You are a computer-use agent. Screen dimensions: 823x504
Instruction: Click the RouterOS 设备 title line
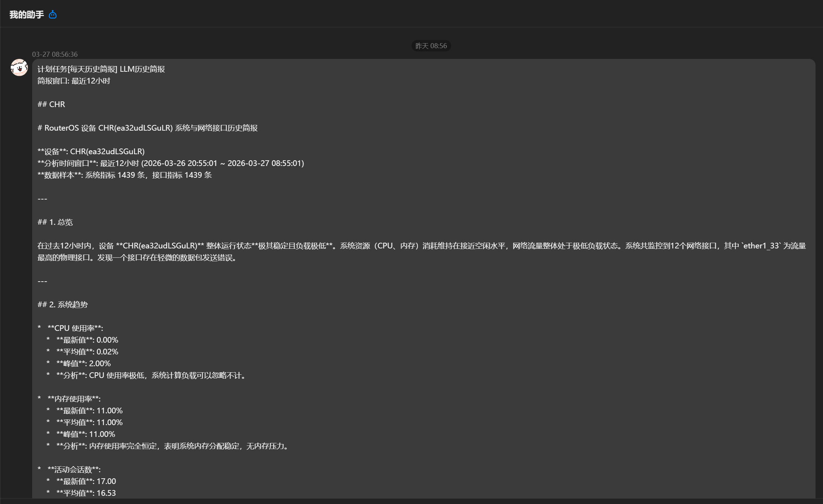click(x=147, y=128)
